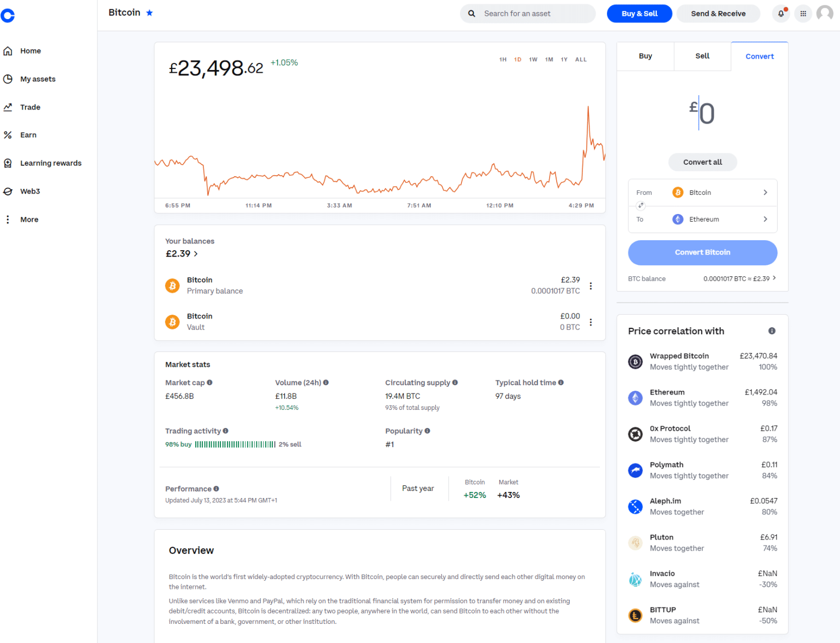Open the Earn section

coord(28,135)
